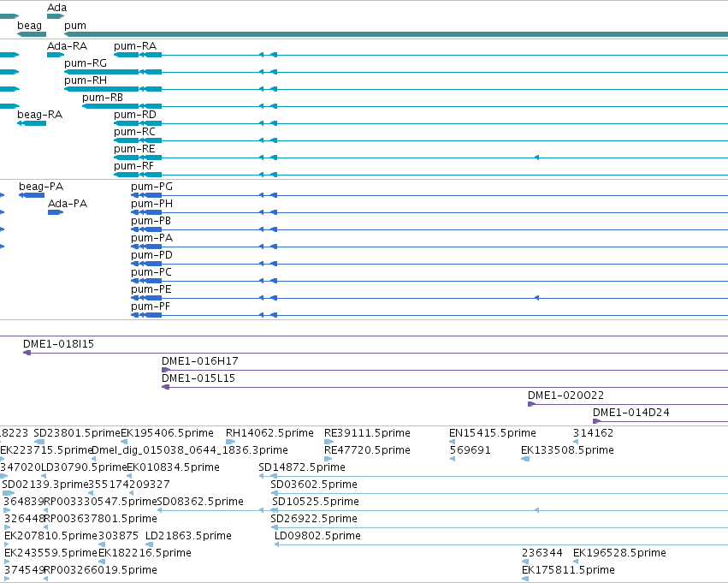Select EST RP003637801.5prime
This screenshot has height=583, width=728.
click(x=100, y=520)
